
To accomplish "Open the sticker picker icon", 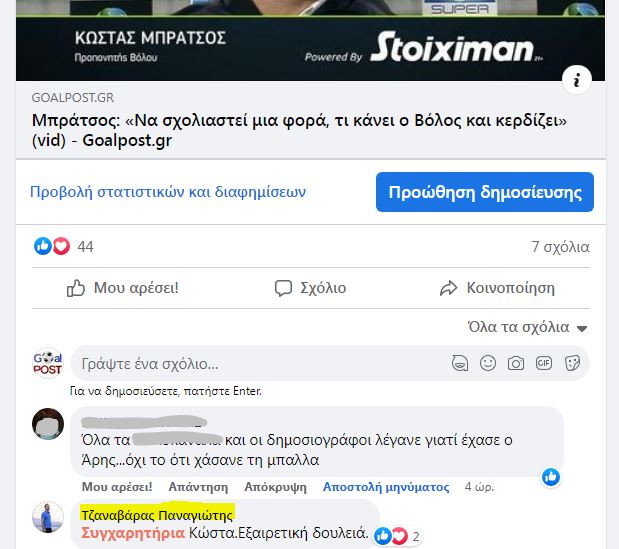I will point(572,363).
